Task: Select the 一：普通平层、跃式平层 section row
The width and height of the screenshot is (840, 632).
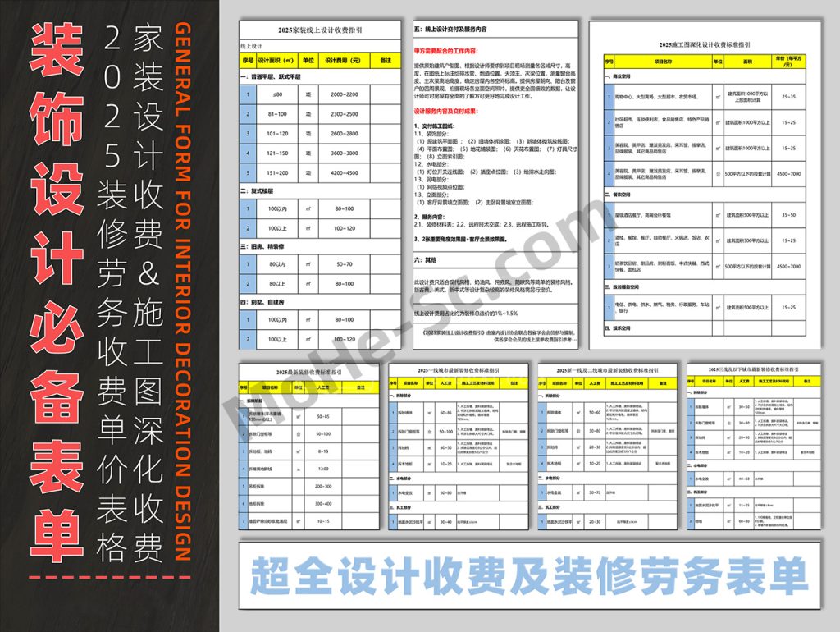Action: click(272, 76)
